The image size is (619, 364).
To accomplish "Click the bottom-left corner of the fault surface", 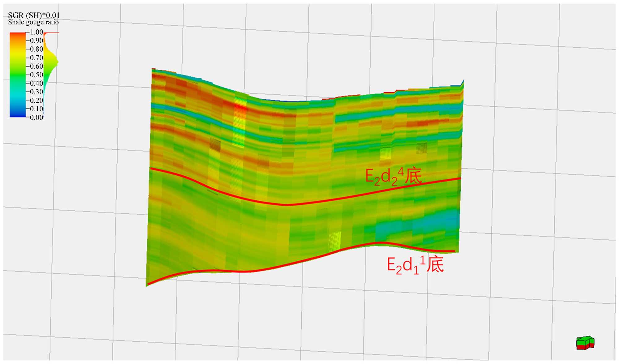I will (x=147, y=285).
